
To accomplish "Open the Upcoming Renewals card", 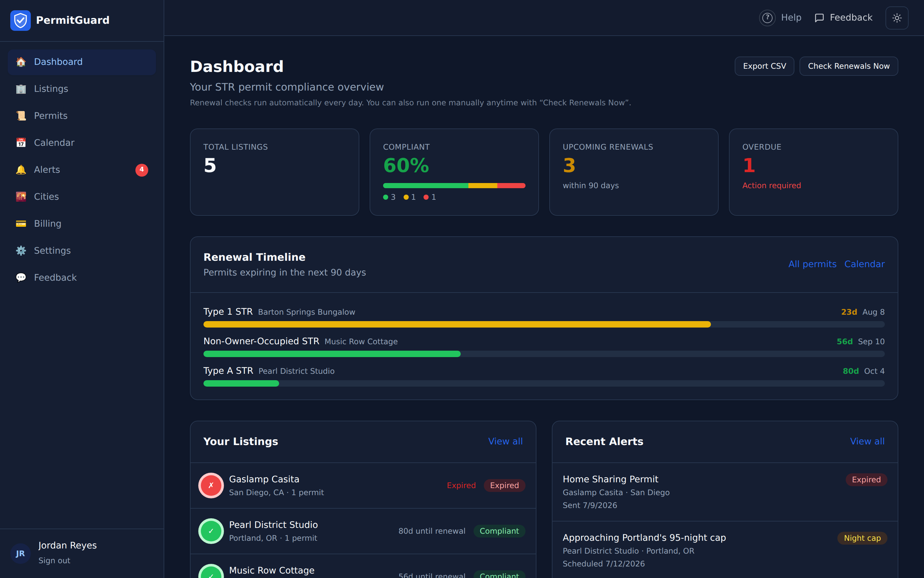I will point(634,172).
